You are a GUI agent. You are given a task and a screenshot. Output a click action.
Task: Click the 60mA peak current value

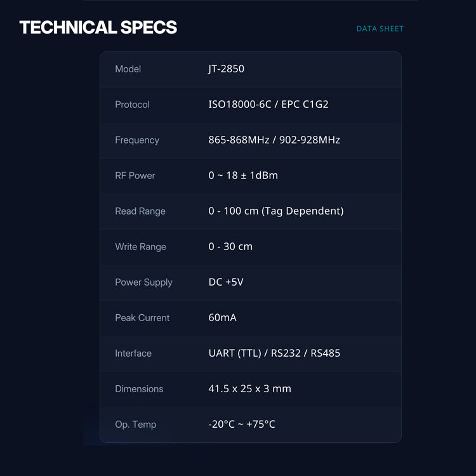(222, 317)
